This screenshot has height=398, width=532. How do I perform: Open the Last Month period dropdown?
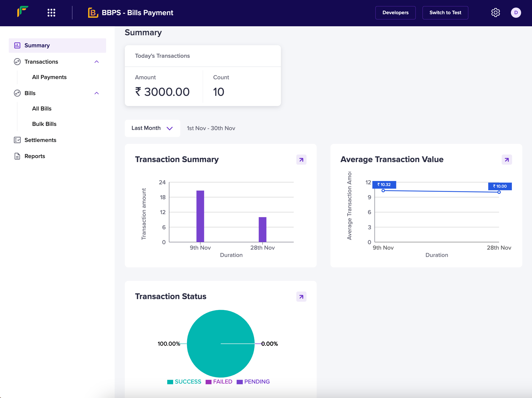tap(152, 128)
